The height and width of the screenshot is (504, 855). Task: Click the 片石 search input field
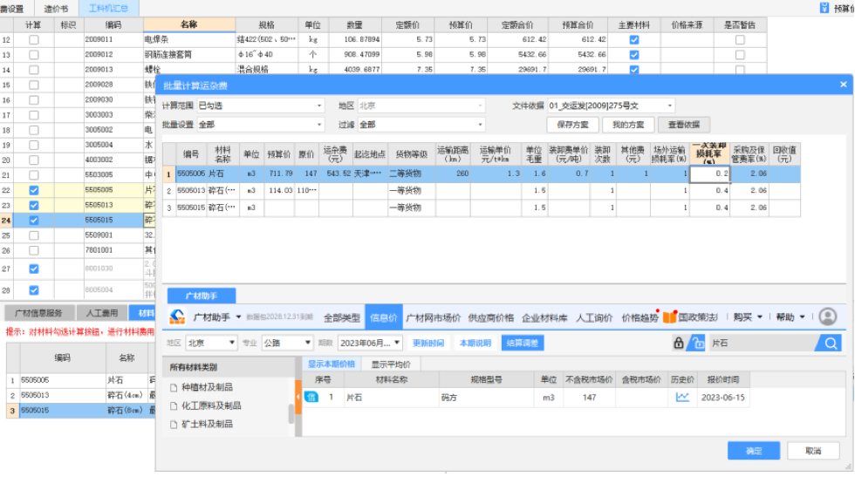[763, 344]
